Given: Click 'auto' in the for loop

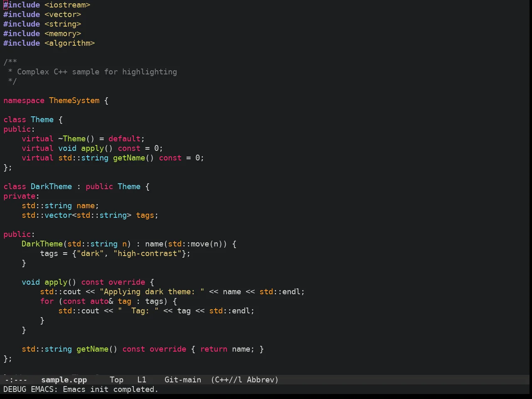Looking at the screenshot, I should coord(99,301).
